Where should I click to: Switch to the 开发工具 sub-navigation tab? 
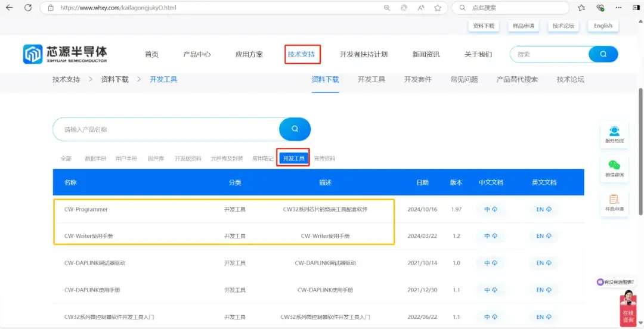coord(371,80)
